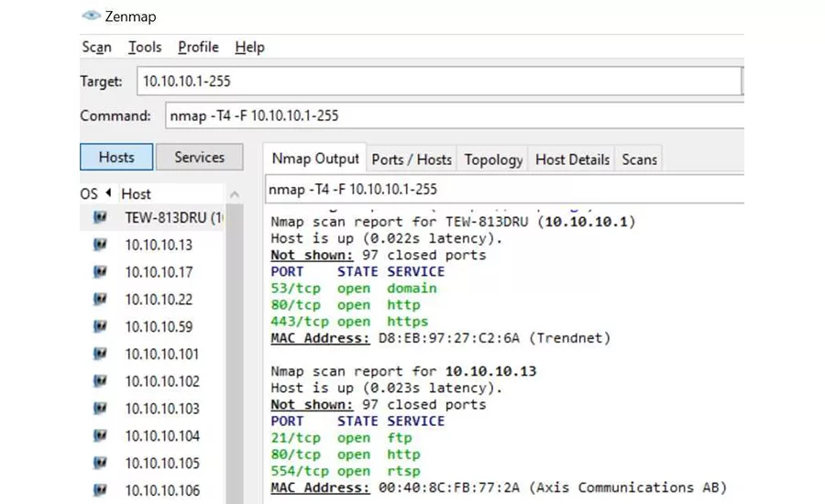The width and height of the screenshot is (825, 504).
Task: Click OS icon beside host 10.10.10.22
Action: click(x=100, y=300)
